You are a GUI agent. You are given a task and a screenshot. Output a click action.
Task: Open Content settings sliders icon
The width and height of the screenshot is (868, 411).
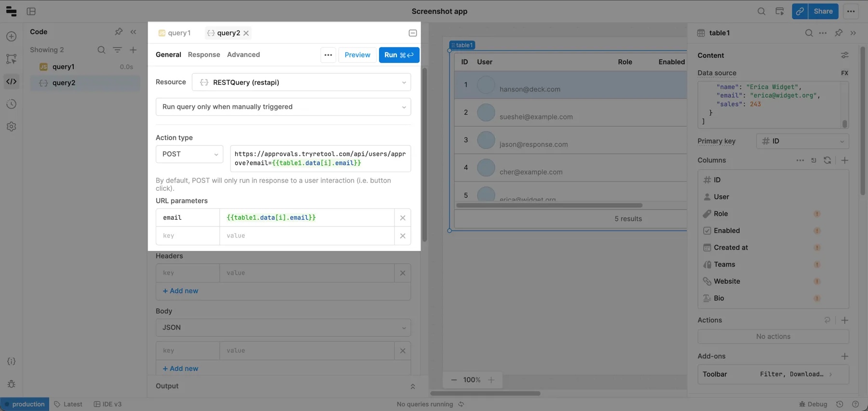coord(845,55)
